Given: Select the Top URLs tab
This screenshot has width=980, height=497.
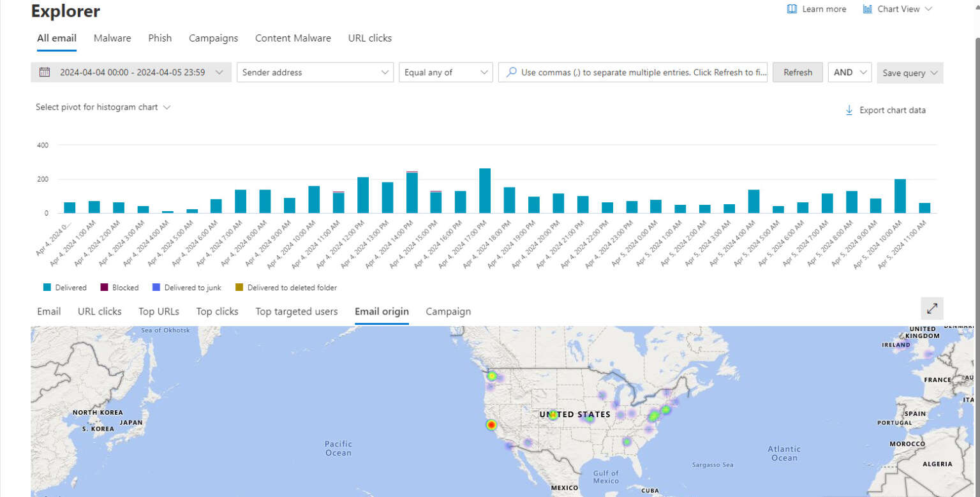Looking at the screenshot, I should [159, 311].
